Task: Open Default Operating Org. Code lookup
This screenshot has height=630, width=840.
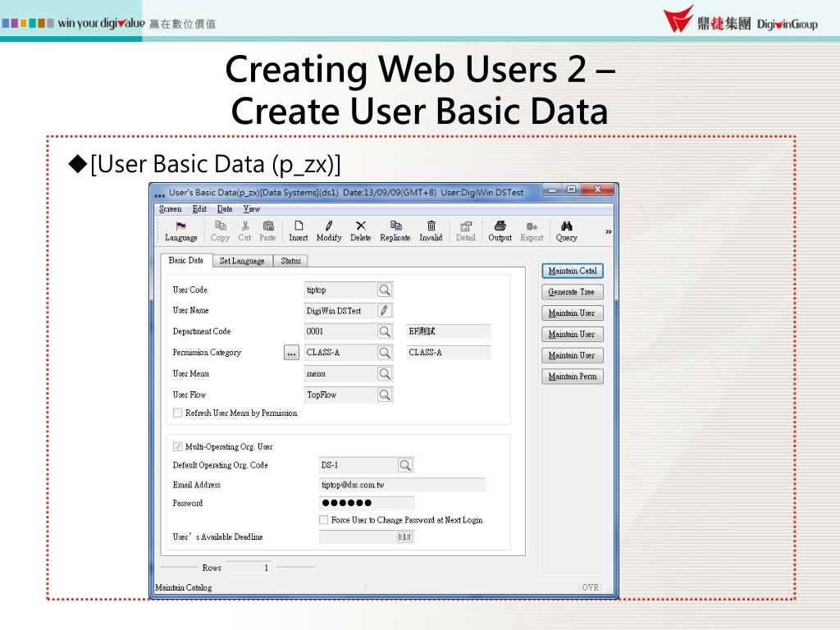Action: pos(405,465)
